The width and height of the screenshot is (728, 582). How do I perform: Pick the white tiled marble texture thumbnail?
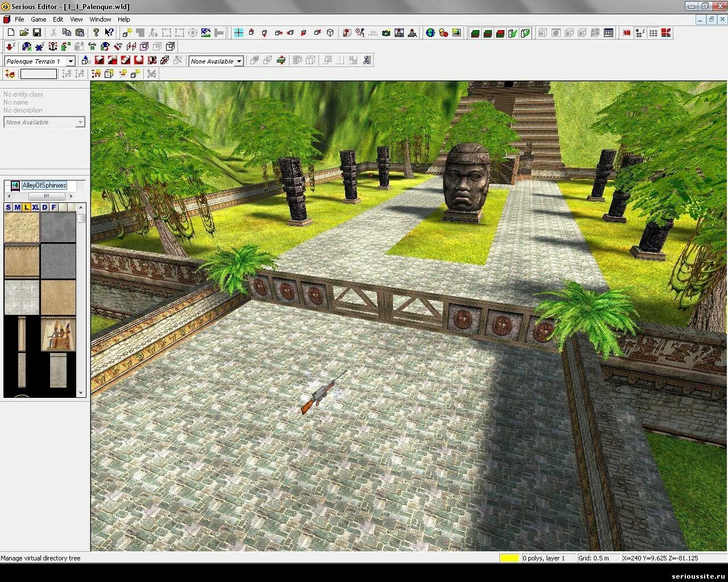point(22,297)
